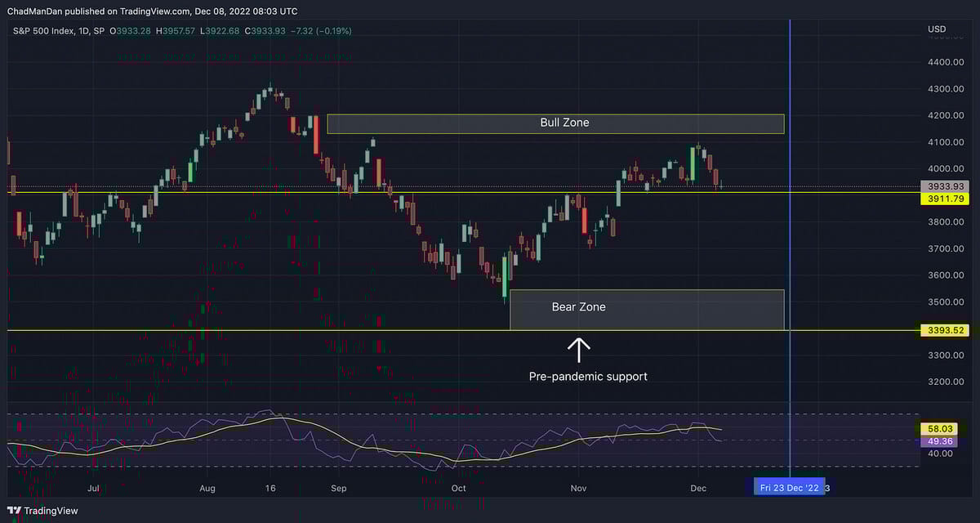Open the USD currency label on price axis
Viewport: 980px width, 523px height.
pyautogui.click(x=937, y=29)
